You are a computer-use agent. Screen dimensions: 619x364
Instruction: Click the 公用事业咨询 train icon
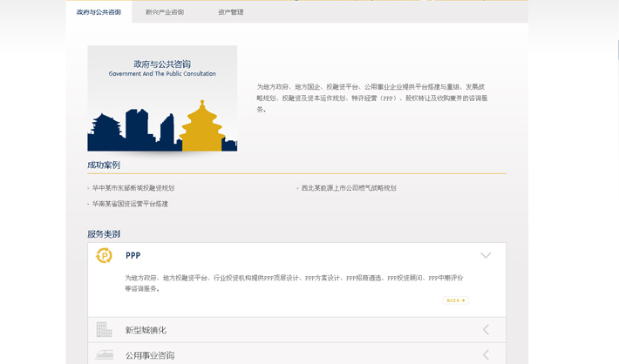(105, 354)
